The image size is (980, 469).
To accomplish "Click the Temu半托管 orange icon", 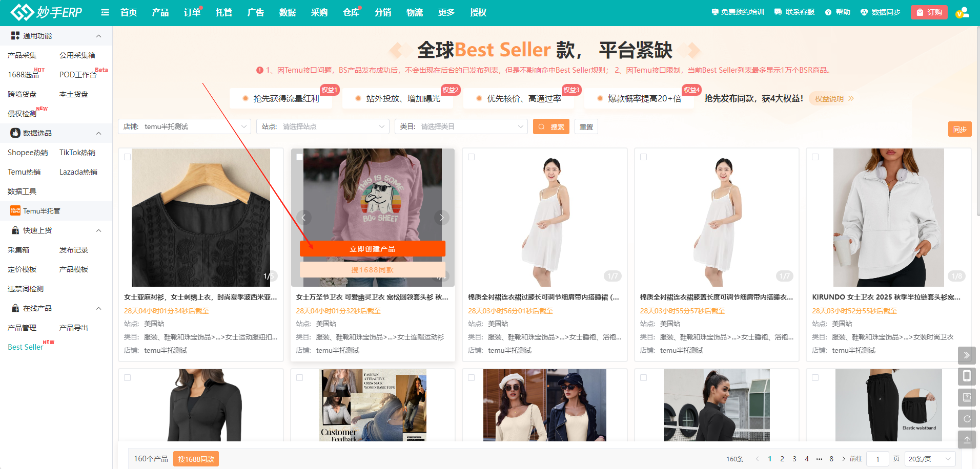I will [15, 211].
